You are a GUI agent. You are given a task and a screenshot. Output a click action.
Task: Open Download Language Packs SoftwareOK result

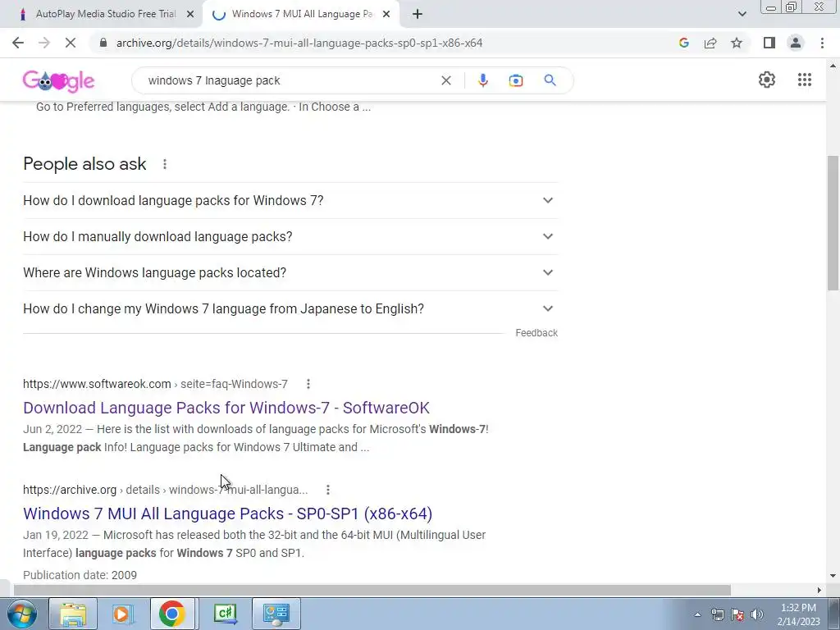tap(226, 408)
